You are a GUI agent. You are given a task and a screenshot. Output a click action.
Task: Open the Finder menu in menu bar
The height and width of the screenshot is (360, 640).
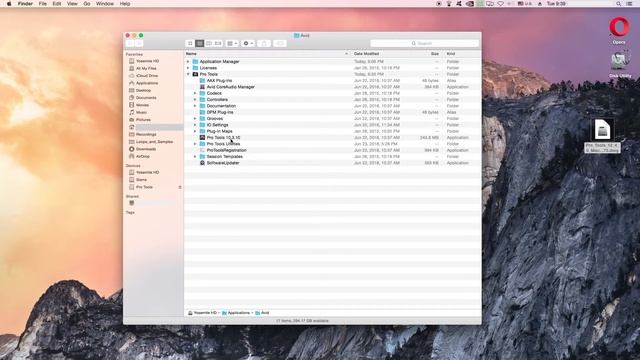[x=25, y=4]
